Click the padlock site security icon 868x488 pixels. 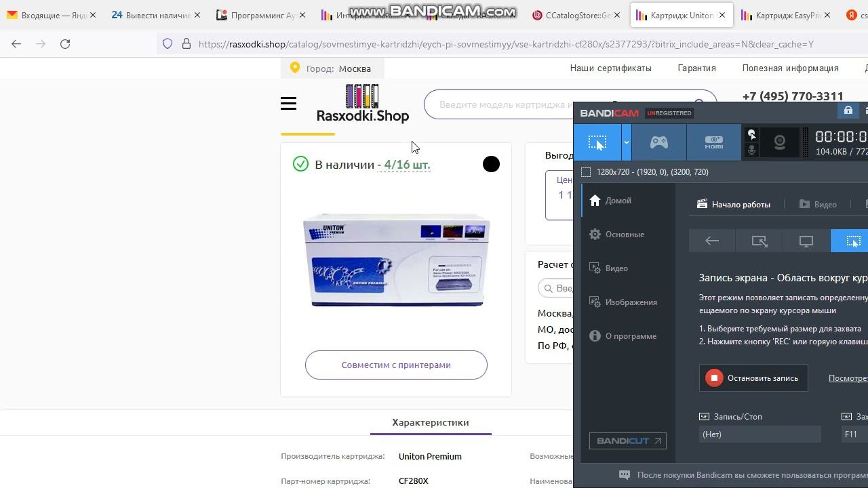coord(186,44)
